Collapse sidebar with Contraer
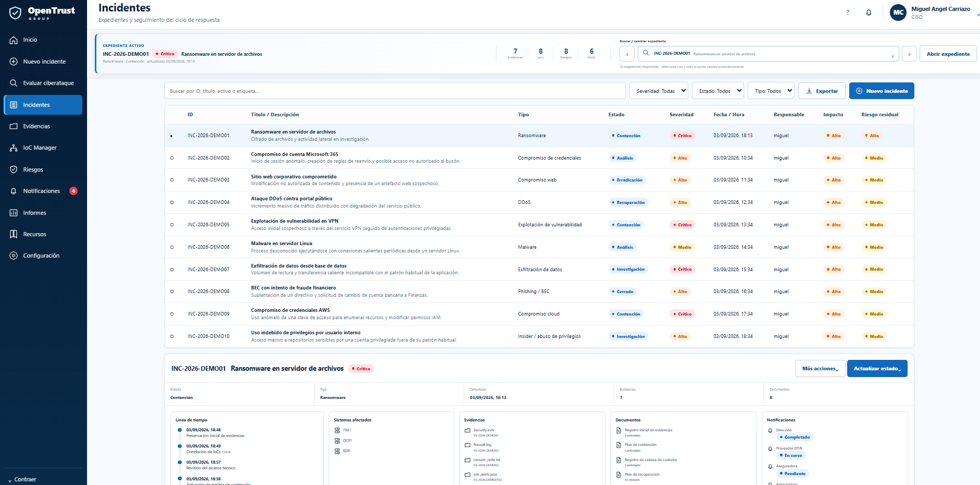Viewport: 980px width, 485px height. pyautogui.click(x=23, y=479)
